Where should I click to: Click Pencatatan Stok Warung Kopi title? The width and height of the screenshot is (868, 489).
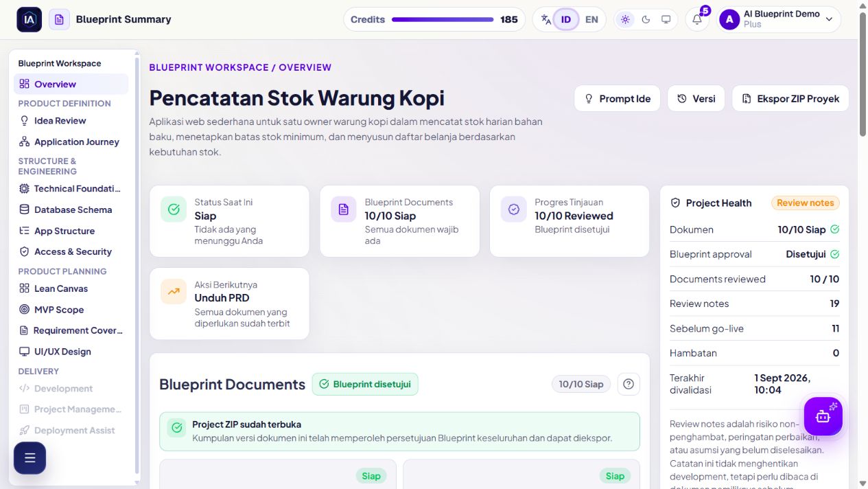296,98
